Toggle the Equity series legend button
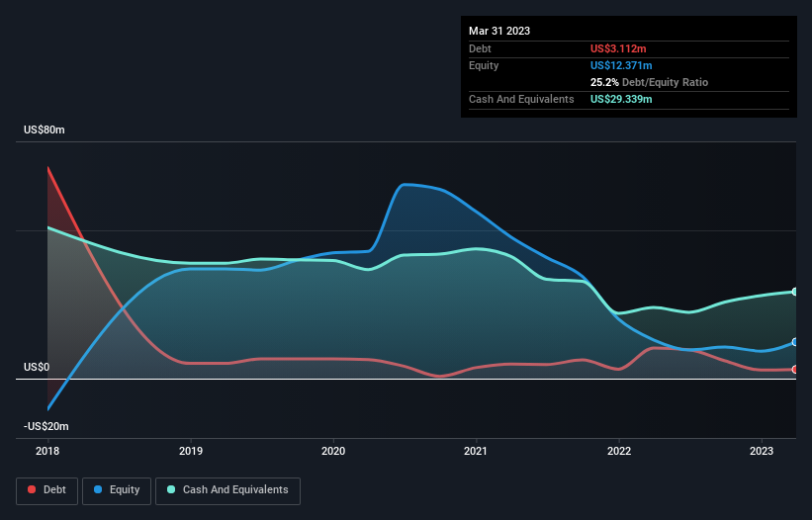This screenshot has width=812, height=520. (x=117, y=490)
